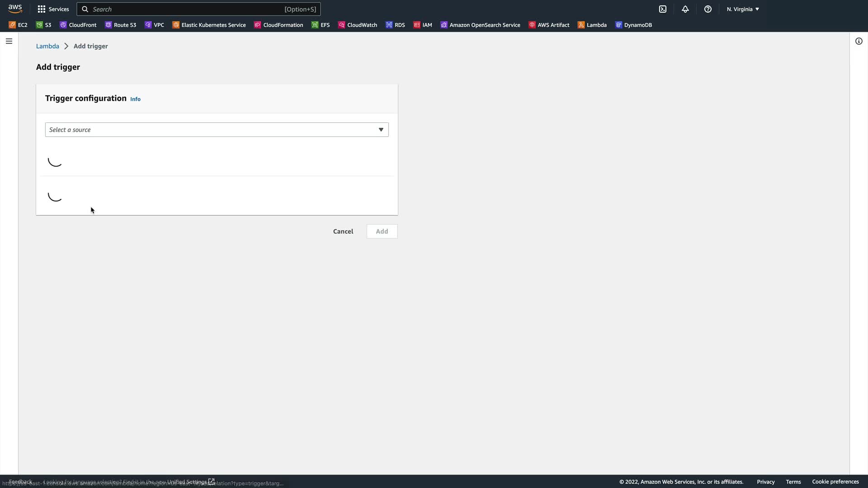The width and height of the screenshot is (868, 488).
Task: Open CloudShell from the top bar
Action: [x=663, y=9]
